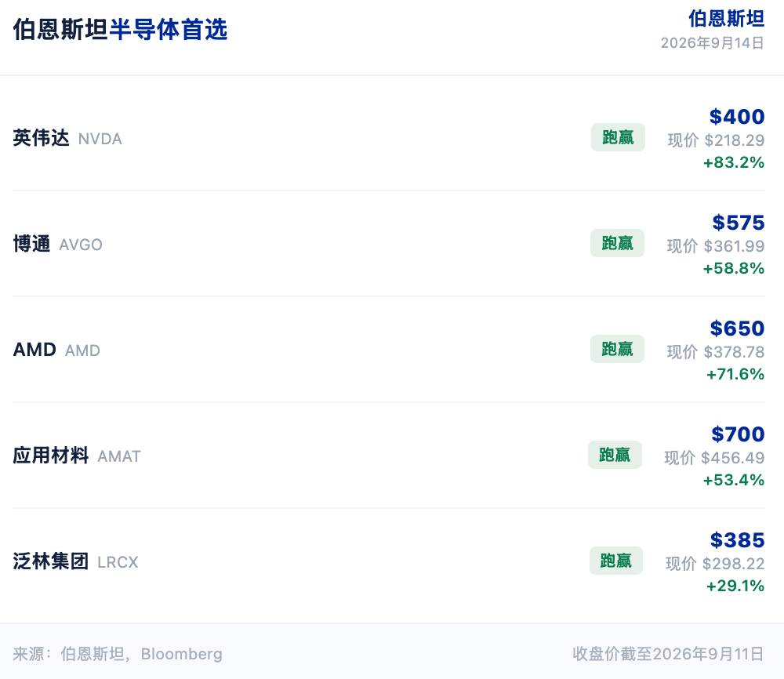
Task: Select the 英伟达 stock name
Action: tap(41, 138)
